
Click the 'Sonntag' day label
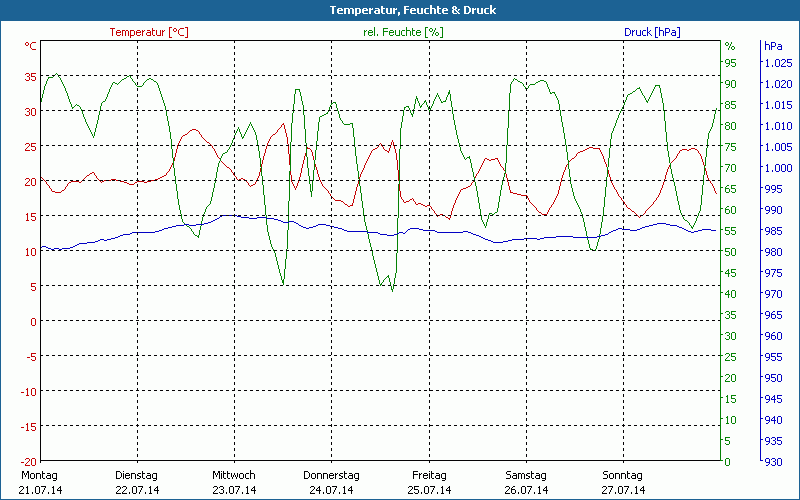pos(622,476)
